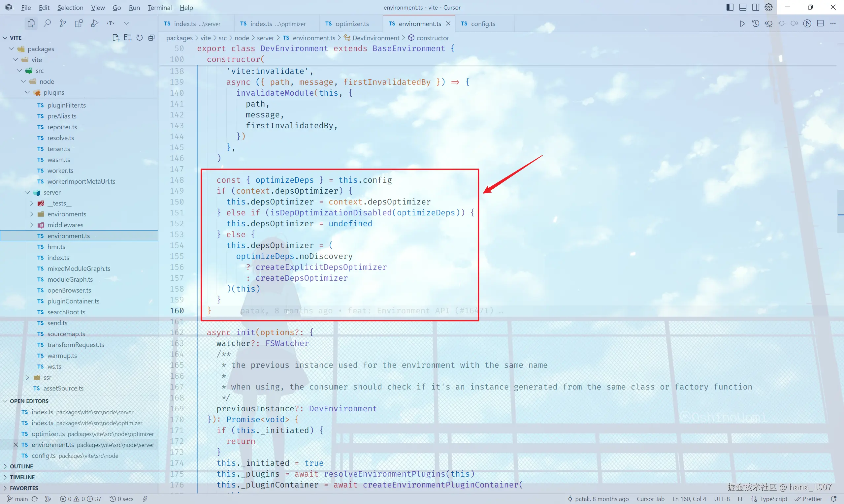The image size is (844, 504).
Task: Click the New File icon in explorer
Action: pos(116,38)
